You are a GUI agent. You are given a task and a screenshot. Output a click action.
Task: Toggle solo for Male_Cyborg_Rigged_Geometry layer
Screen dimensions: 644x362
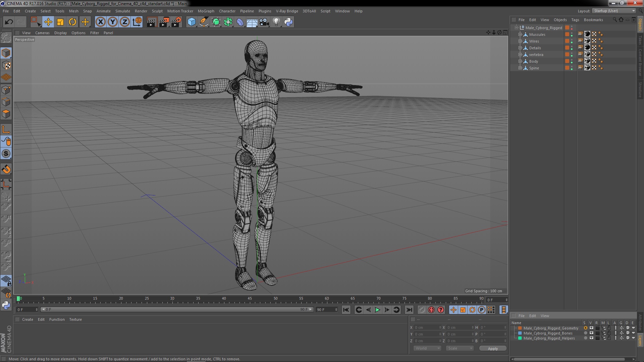[x=585, y=328]
